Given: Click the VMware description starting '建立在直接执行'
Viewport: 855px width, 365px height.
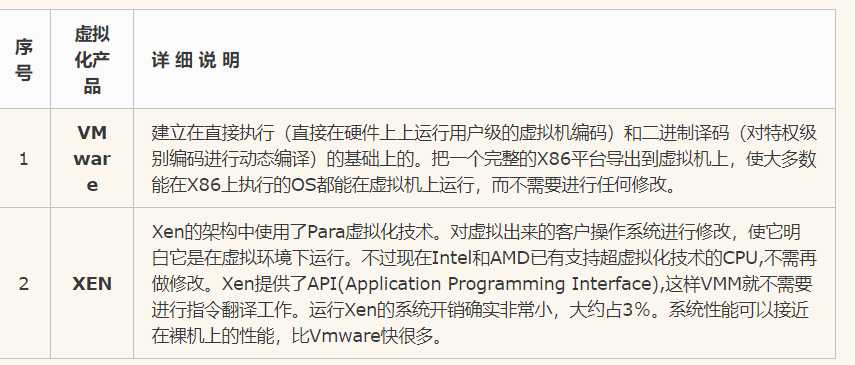Looking at the screenshot, I should point(484,159).
